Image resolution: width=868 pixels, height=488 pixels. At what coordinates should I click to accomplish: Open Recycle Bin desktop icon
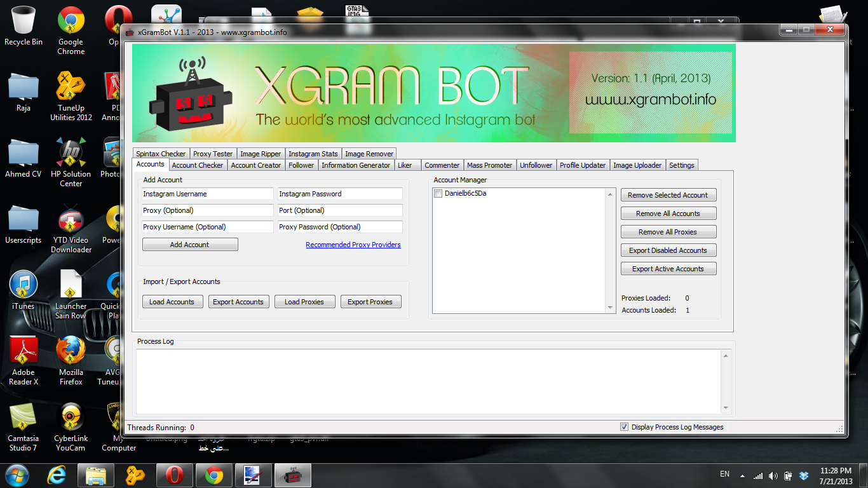[x=24, y=25]
